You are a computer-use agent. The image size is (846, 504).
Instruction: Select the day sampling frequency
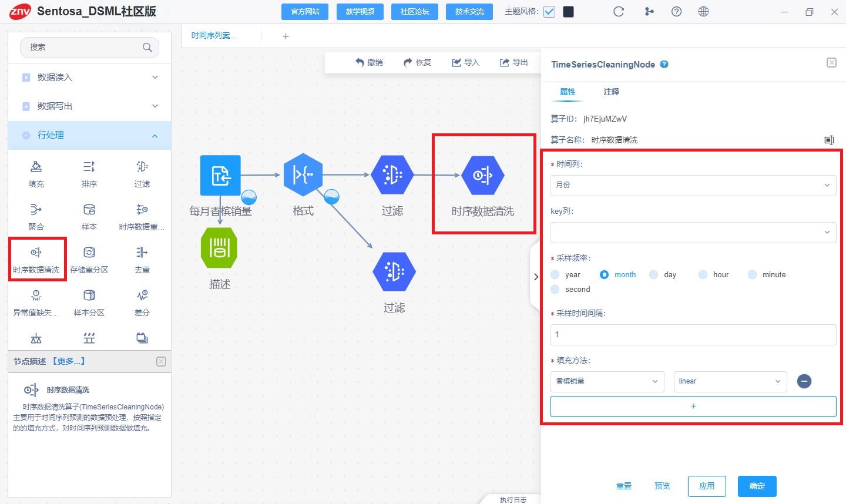(x=654, y=274)
